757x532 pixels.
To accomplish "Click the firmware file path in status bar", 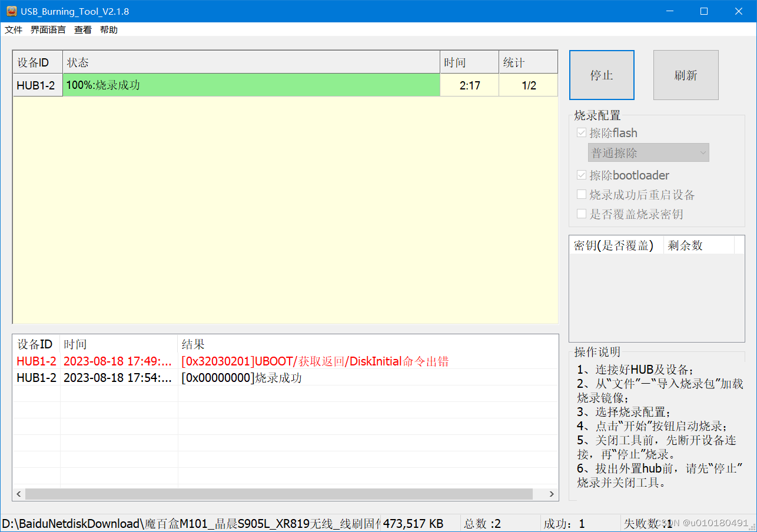I will click(191, 523).
